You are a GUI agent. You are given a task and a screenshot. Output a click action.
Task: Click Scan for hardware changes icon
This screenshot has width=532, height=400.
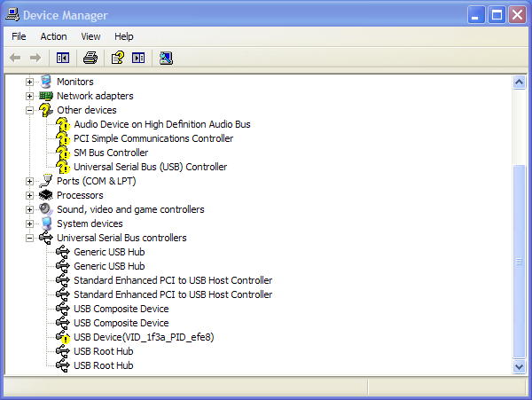[x=166, y=58]
